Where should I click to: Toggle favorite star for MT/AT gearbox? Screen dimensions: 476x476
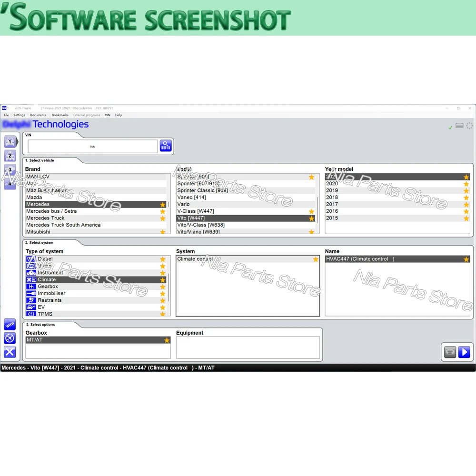point(167,340)
